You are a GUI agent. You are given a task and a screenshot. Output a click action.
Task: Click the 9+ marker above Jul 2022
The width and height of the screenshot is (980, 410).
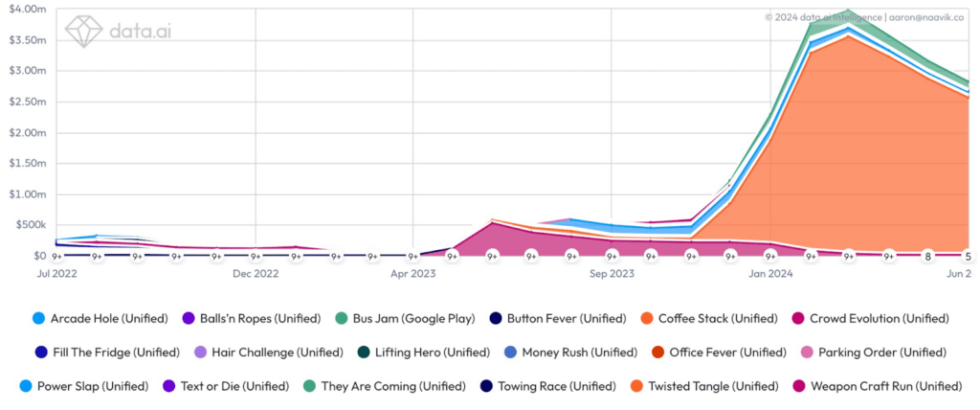[x=56, y=256]
